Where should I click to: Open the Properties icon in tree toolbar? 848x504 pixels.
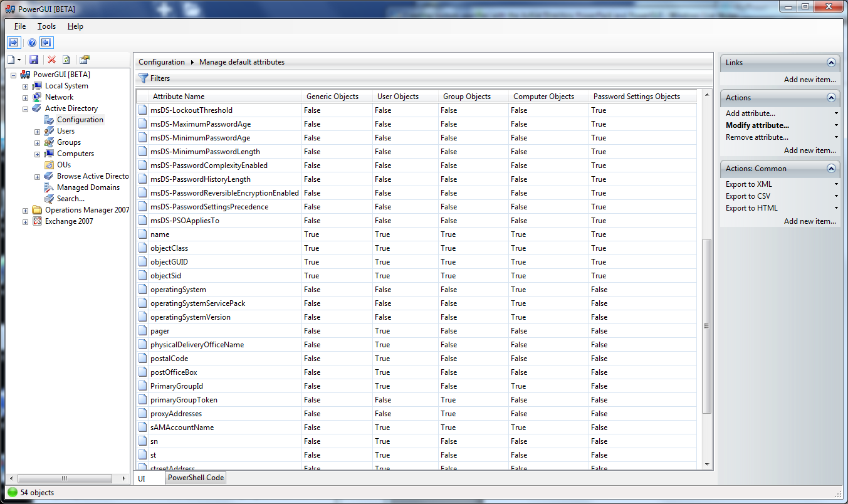tap(84, 60)
